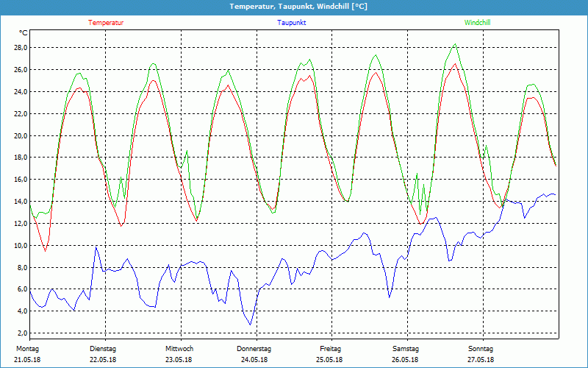Click the 22,0 y-axis value
Viewport: 588px width, 368px height.
(x=21, y=114)
